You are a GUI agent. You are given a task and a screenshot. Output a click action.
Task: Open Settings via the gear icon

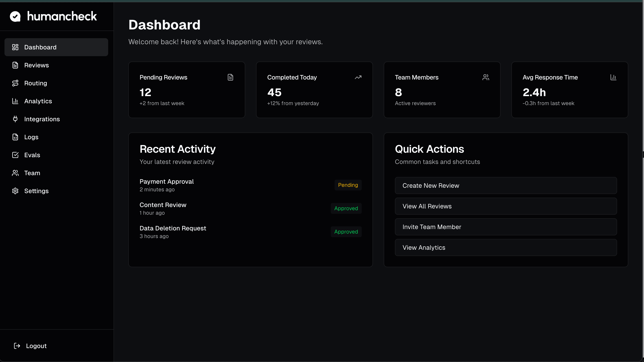point(15,191)
